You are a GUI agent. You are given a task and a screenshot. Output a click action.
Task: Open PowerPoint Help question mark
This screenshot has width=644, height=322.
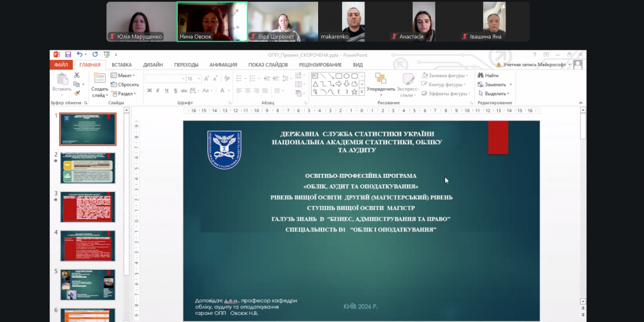pyautogui.click(x=535, y=54)
